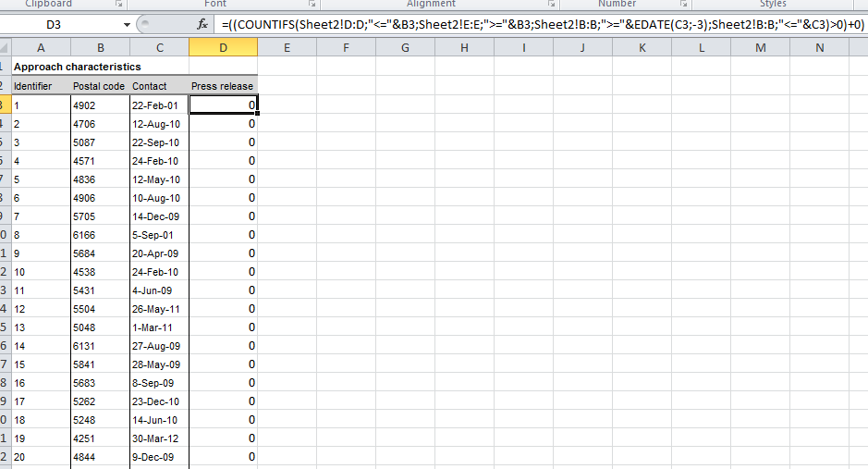This screenshot has width=868, height=469.
Task: Click the 'Press release' header cell
Action: click(x=223, y=86)
